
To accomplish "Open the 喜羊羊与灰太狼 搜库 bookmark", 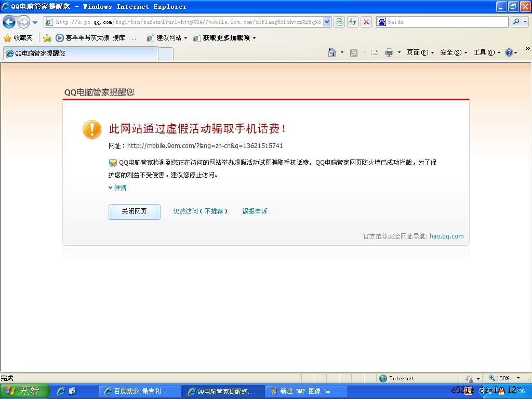I will tap(96, 38).
